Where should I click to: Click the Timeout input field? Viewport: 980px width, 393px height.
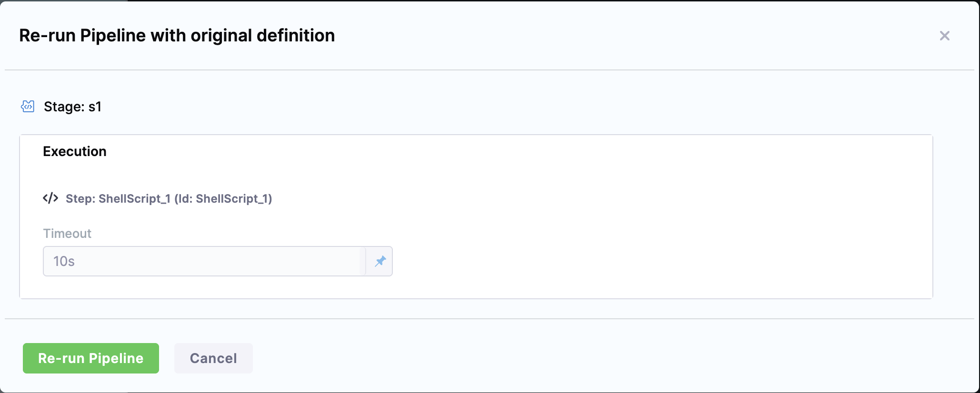coord(205,261)
